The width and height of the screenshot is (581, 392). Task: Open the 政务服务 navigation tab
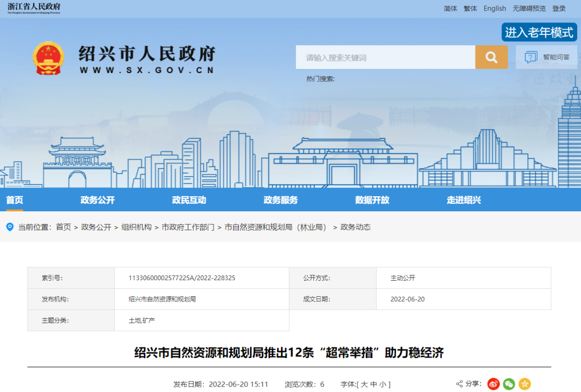pyautogui.click(x=280, y=200)
